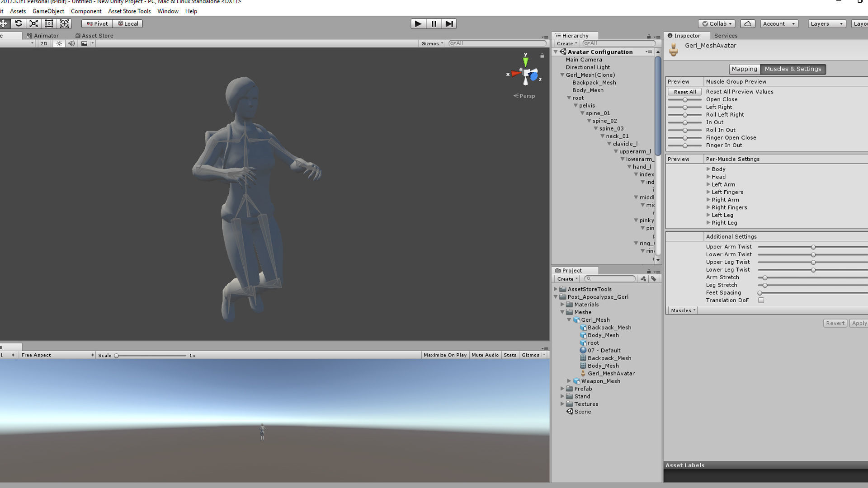Image resolution: width=868 pixels, height=488 pixels.
Task: Select the Move tool in the toolbar
Action: [x=4, y=23]
